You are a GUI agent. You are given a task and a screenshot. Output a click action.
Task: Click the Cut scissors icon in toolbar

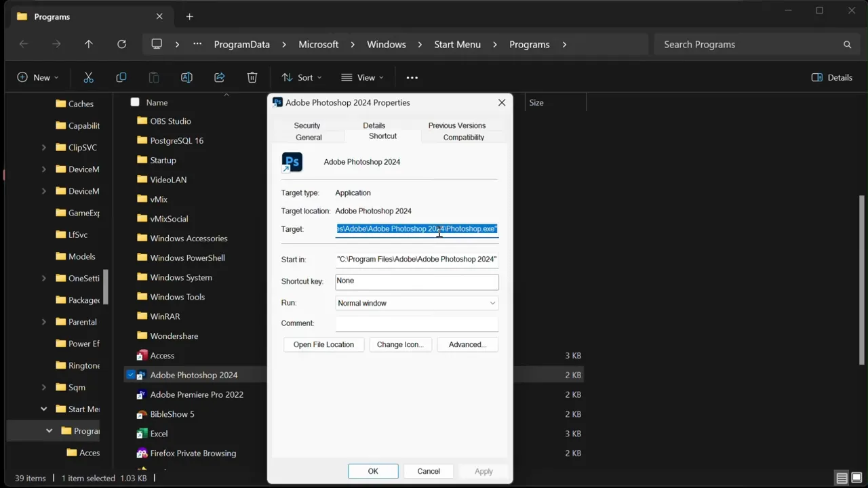click(x=88, y=78)
